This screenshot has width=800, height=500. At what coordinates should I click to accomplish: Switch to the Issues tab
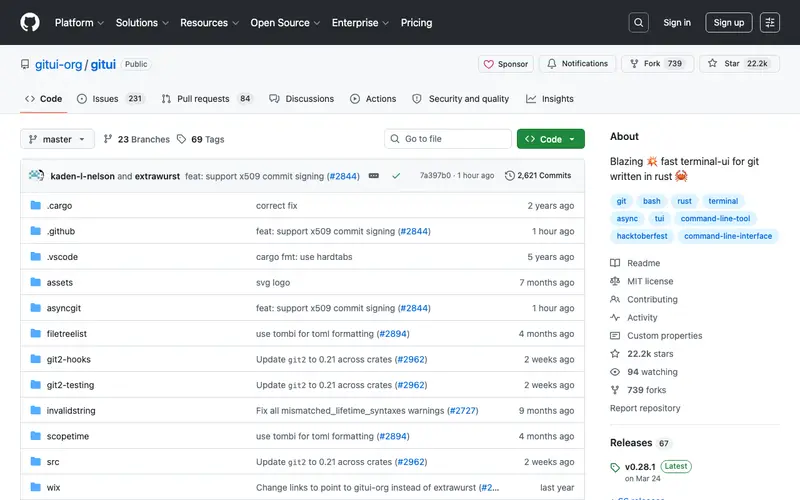click(x=111, y=98)
